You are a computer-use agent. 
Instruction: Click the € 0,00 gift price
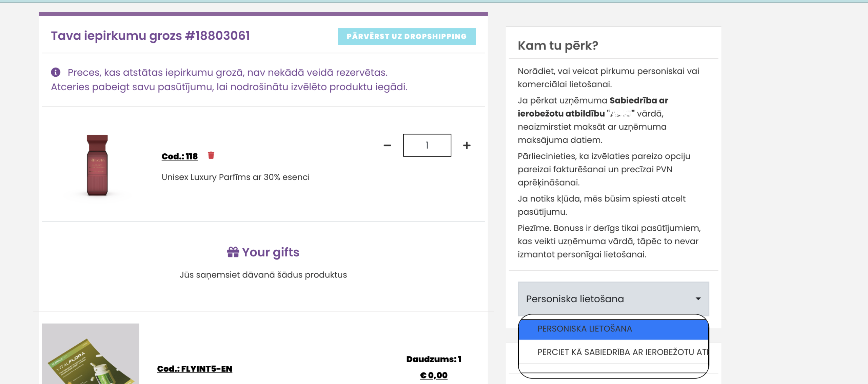(x=433, y=375)
